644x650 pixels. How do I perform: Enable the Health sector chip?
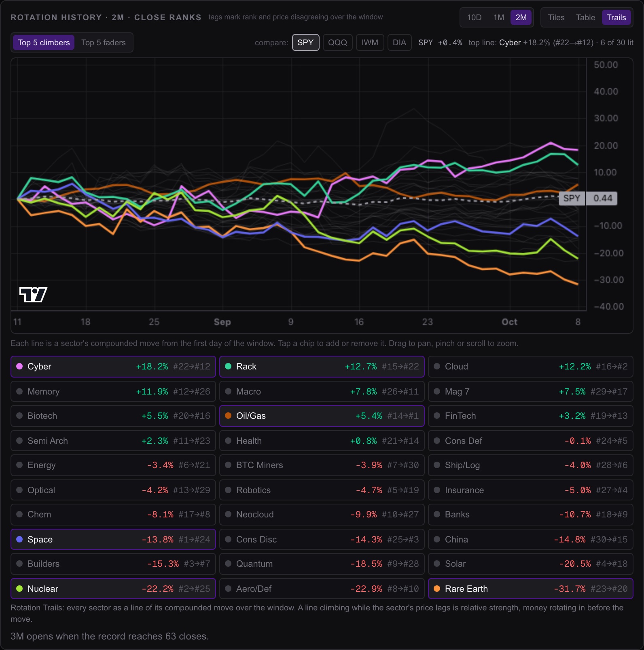click(322, 441)
